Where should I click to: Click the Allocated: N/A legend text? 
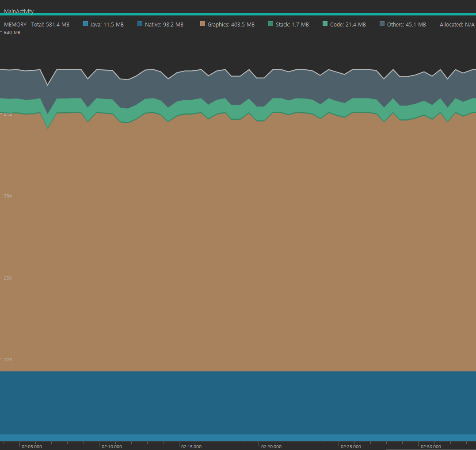pyautogui.click(x=457, y=25)
